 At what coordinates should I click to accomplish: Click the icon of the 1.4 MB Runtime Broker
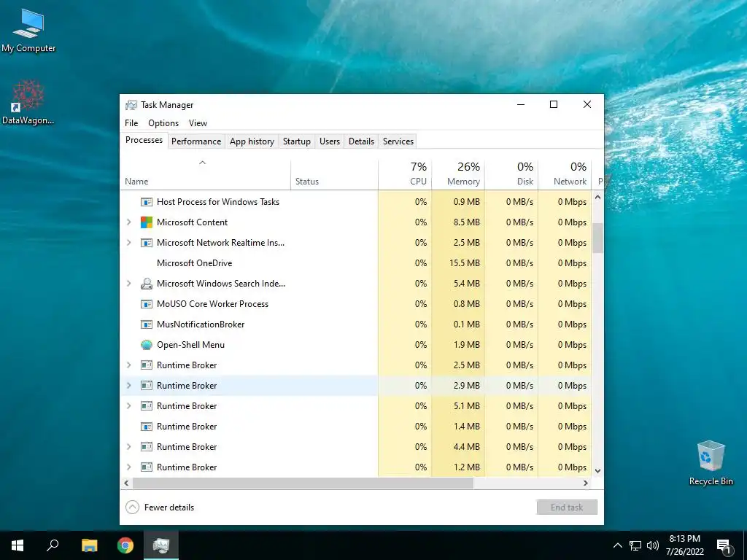(x=146, y=426)
